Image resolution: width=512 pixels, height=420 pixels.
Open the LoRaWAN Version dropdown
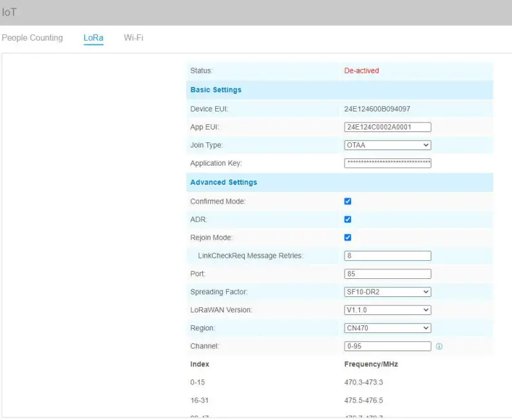388,310
